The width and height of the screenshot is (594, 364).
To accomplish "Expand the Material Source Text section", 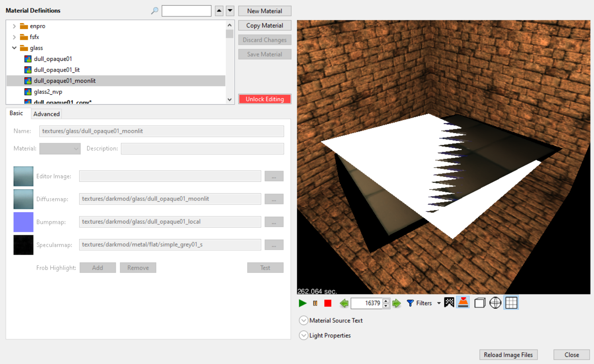I will click(304, 320).
